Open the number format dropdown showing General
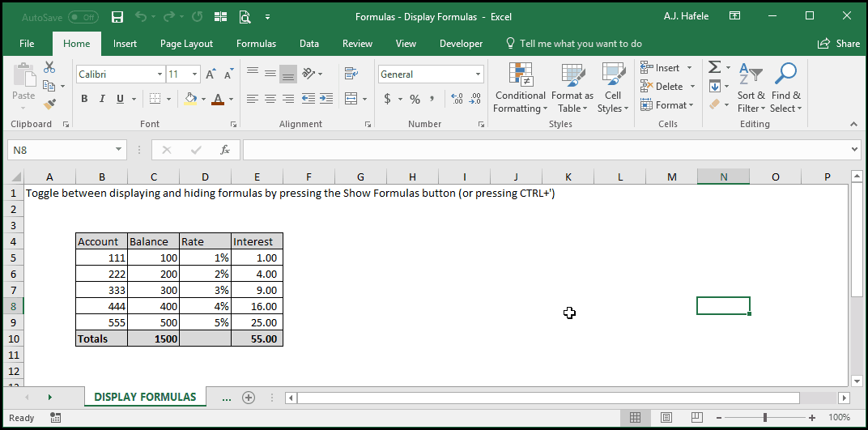868x430 pixels. click(x=479, y=75)
